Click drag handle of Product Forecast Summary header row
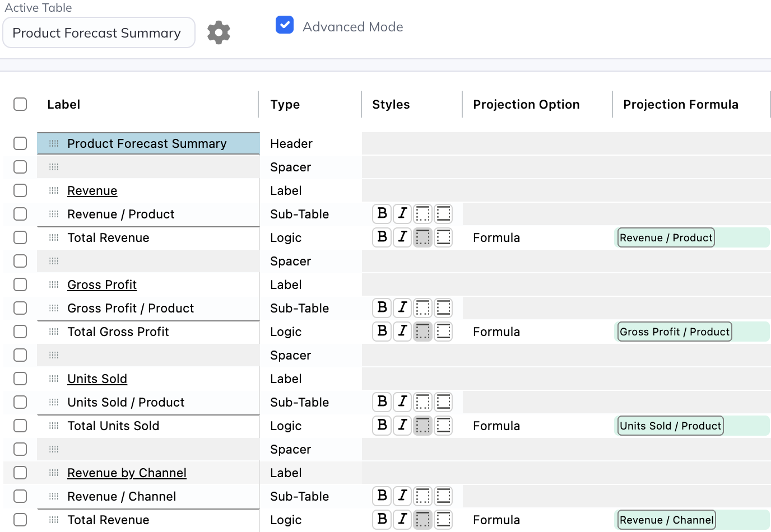The image size is (771, 532). pos(54,144)
